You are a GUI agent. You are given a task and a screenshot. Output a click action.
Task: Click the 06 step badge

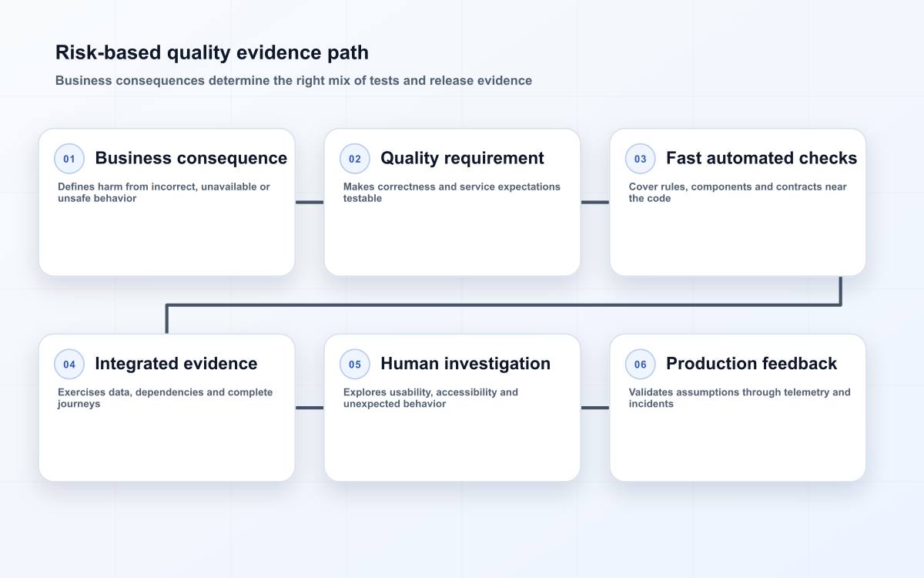pyautogui.click(x=641, y=365)
